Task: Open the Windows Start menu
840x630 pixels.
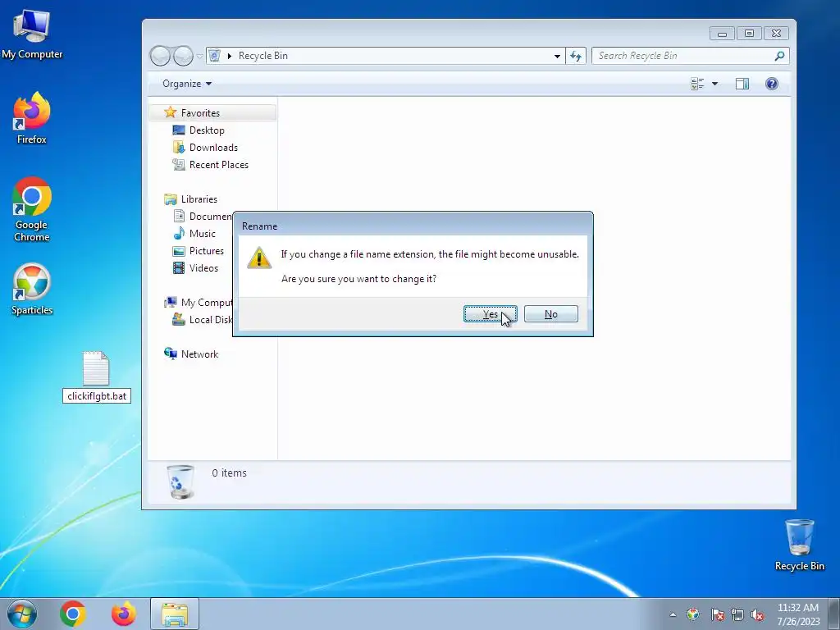Action: coord(22,614)
